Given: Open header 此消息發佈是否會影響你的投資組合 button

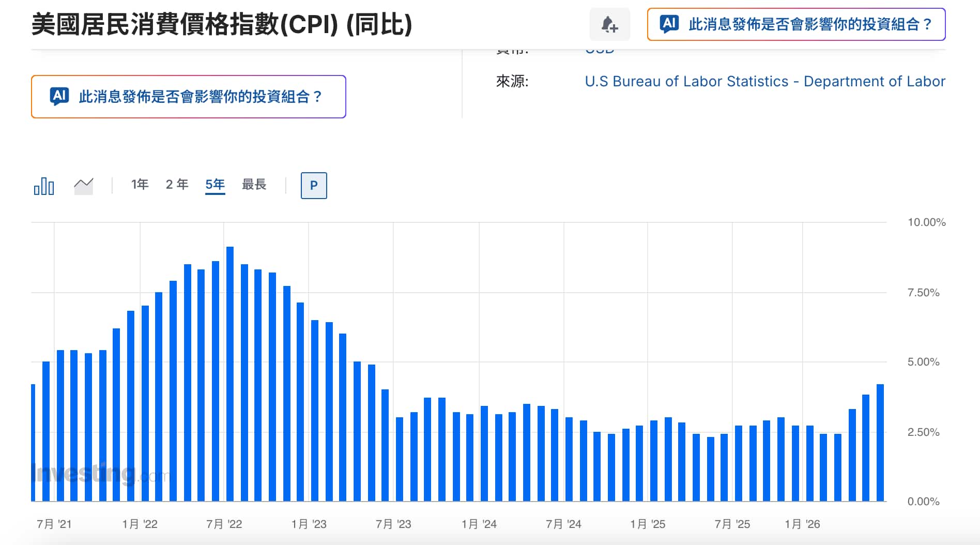Looking at the screenshot, I should click(x=796, y=24).
